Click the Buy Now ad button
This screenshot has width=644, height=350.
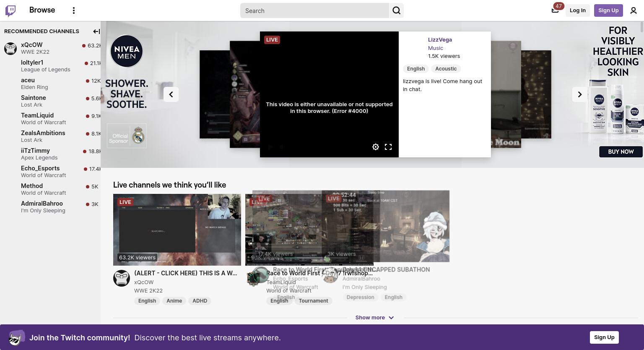pos(621,151)
